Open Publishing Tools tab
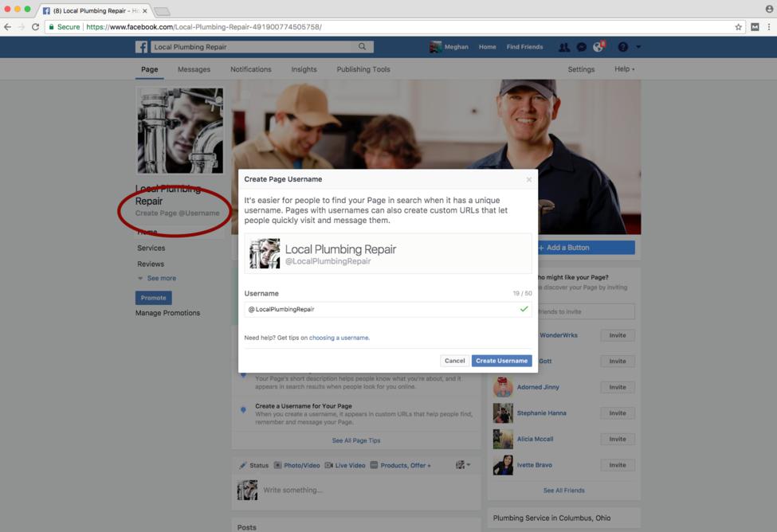The height and width of the screenshot is (532, 777). coord(363,69)
